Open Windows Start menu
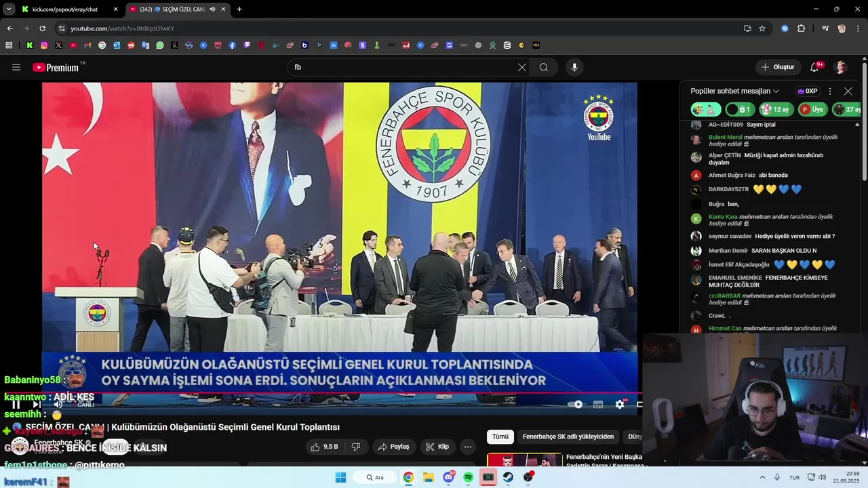The image size is (868, 488). point(340,477)
